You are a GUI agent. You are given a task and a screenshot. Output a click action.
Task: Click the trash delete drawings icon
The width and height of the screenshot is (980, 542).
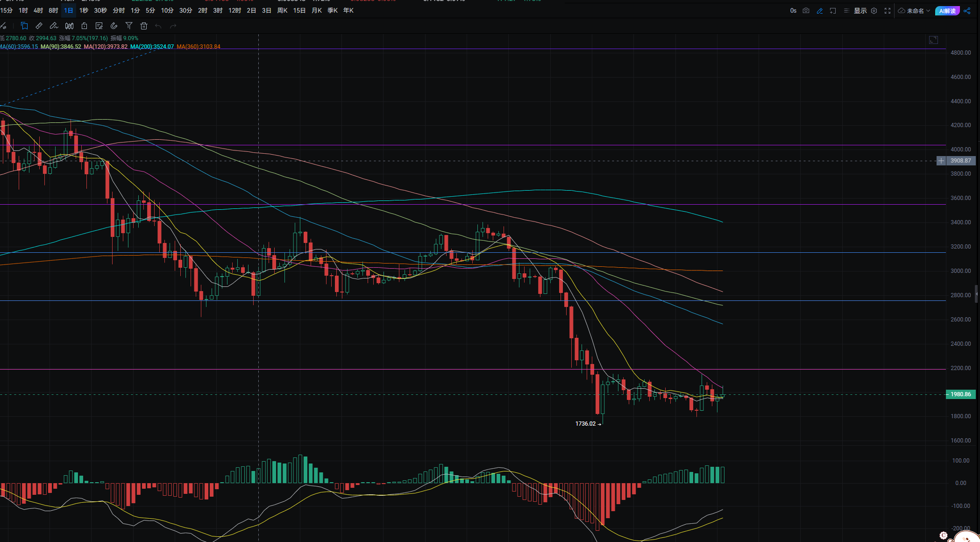[144, 26]
